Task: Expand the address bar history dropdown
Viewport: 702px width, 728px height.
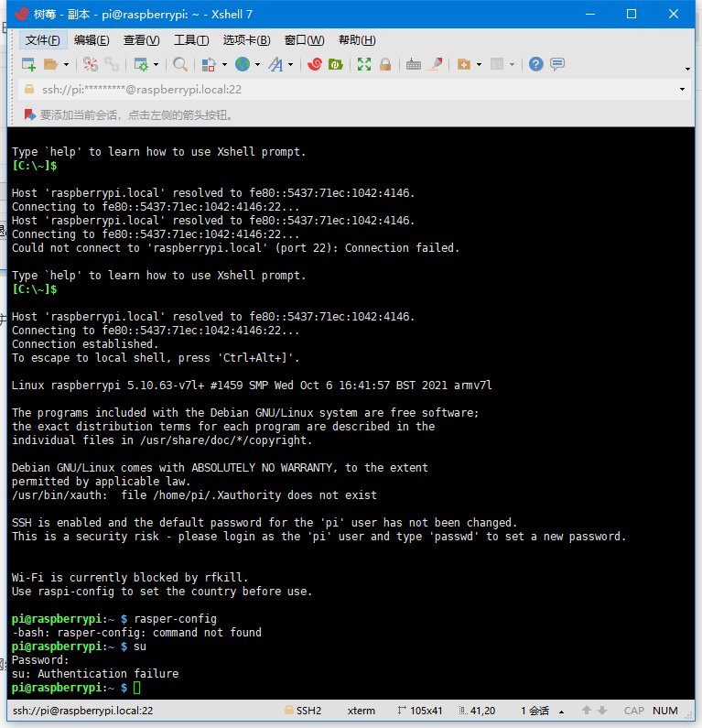Action: 682,89
